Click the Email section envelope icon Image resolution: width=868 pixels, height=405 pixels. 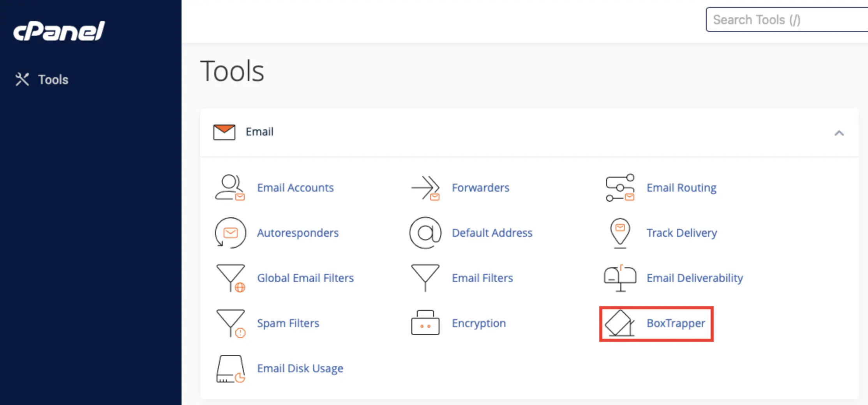coord(224,132)
